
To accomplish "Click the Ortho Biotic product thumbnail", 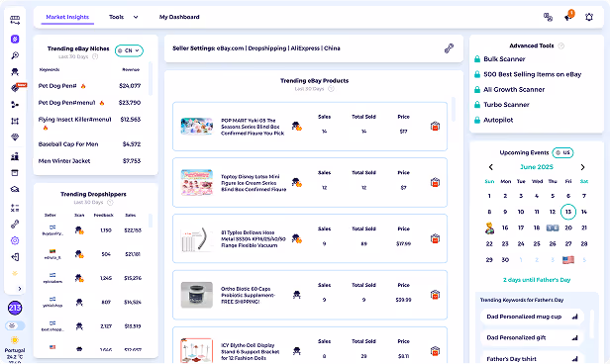I will 197,295.
